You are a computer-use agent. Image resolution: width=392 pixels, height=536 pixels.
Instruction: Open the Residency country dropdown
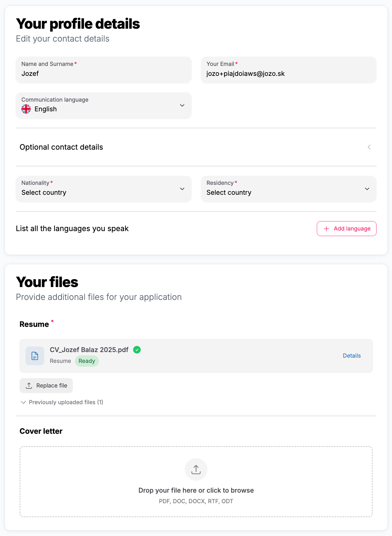(x=288, y=189)
